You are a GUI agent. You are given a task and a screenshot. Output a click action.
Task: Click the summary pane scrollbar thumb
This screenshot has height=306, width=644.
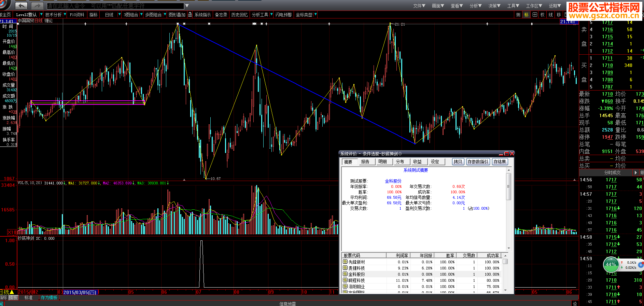click(x=508, y=186)
